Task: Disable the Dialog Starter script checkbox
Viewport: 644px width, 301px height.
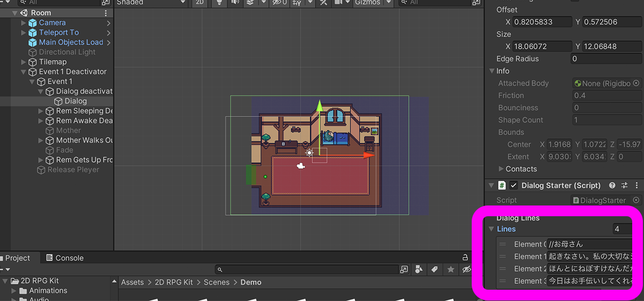Action: tap(514, 185)
